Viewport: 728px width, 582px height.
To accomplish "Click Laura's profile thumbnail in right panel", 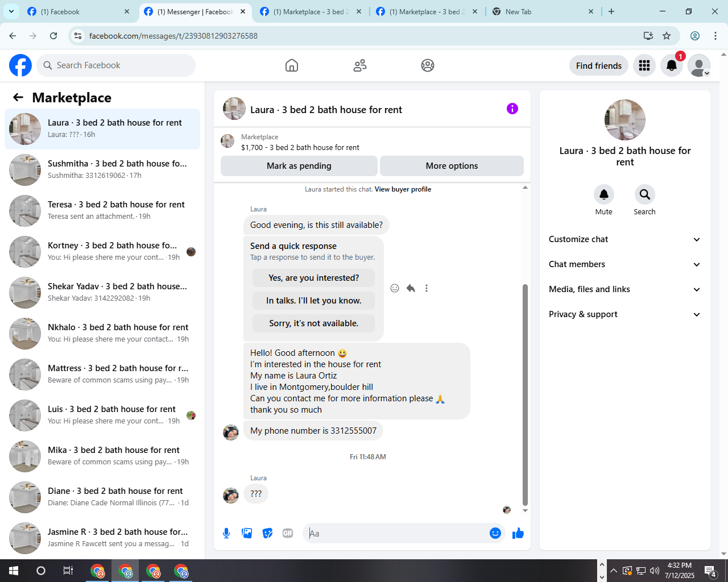I will tap(625, 120).
